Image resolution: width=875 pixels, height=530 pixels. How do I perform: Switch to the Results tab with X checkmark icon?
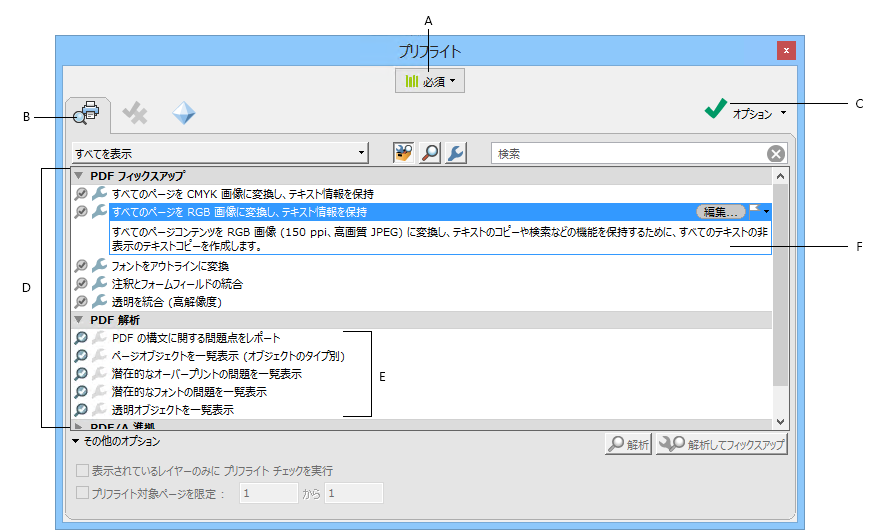[x=135, y=113]
